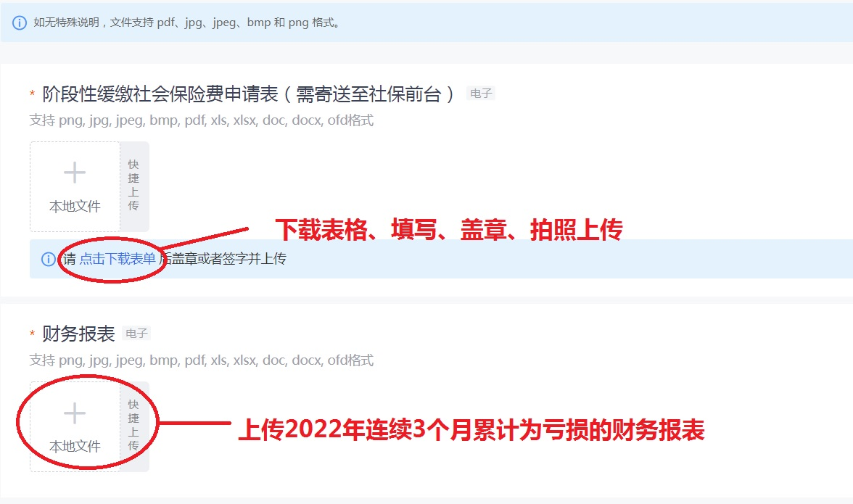This screenshot has width=853, height=504.
Task: Click the info icon in the top file-format banner
Action: coord(19,22)
